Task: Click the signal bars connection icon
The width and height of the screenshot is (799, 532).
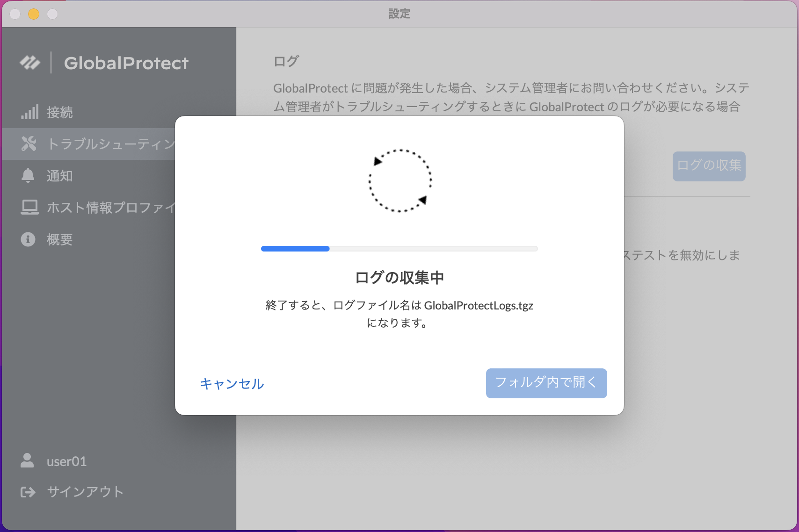Action: tap(29, 112)
